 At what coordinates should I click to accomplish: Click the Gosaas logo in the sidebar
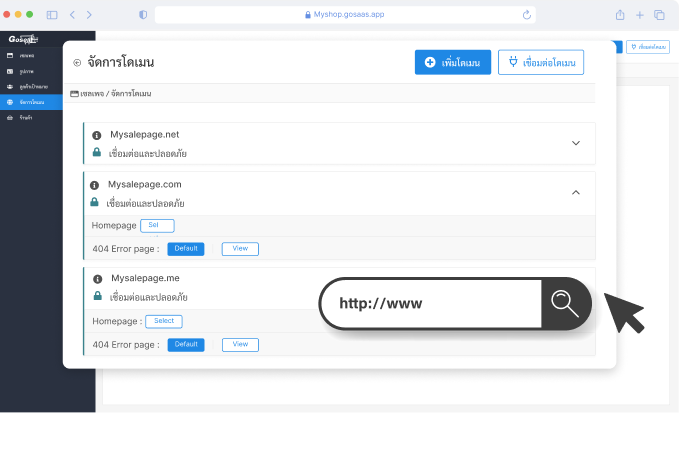[23, 39]
